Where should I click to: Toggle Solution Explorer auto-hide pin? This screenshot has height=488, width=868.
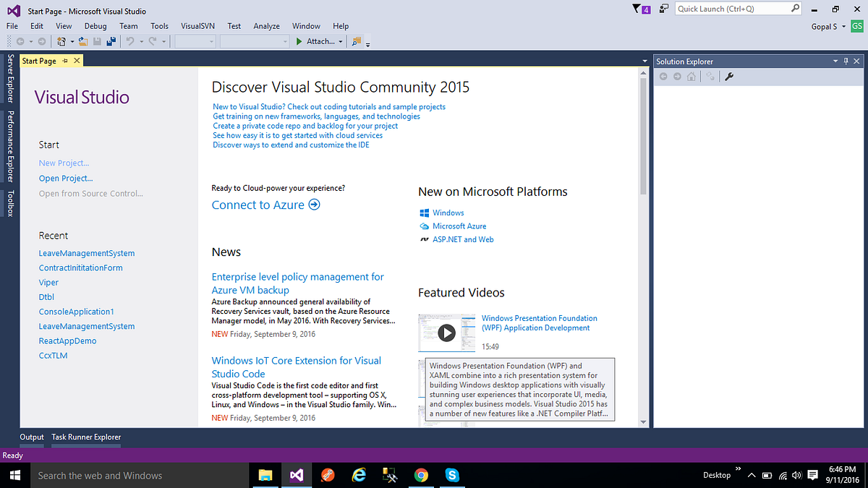846,61
